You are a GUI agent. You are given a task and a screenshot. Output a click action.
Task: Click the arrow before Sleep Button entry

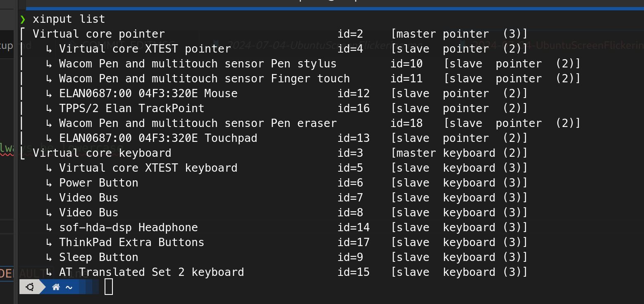[x=49, y=258]
